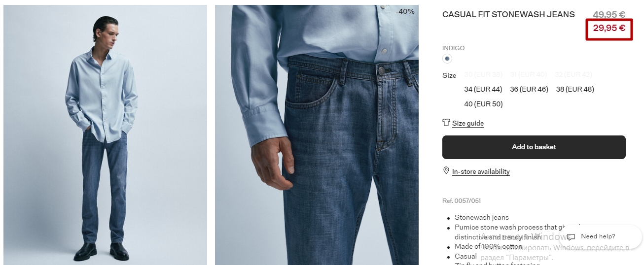Open the Size guide link
The width and height of the screenshot is (644, 265).
(468, 123)
